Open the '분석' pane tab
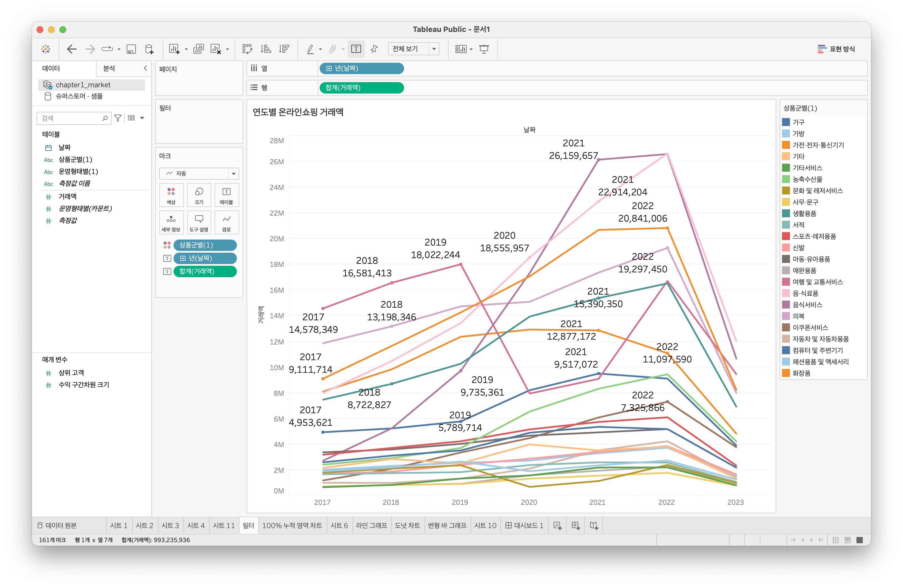Viewport: 903px width, 588px height. pos(109,68)
